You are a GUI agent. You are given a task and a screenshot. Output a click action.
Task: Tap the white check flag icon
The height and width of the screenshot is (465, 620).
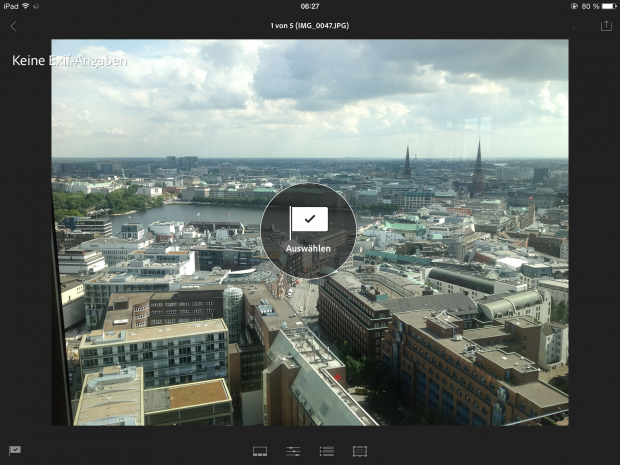309,221
